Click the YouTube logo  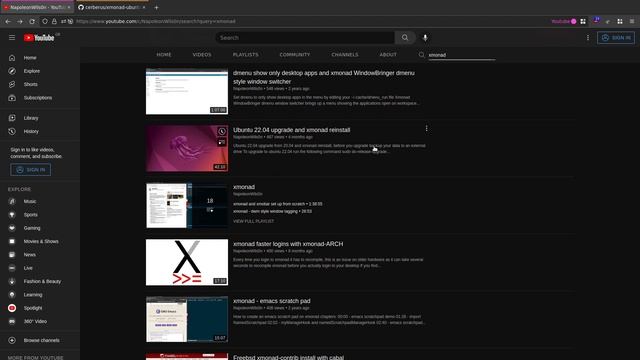click(x=39, y=38)
